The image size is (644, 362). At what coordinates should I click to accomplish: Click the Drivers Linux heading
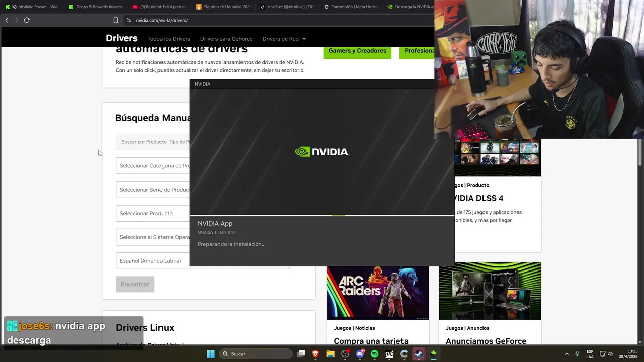(145, 328)
